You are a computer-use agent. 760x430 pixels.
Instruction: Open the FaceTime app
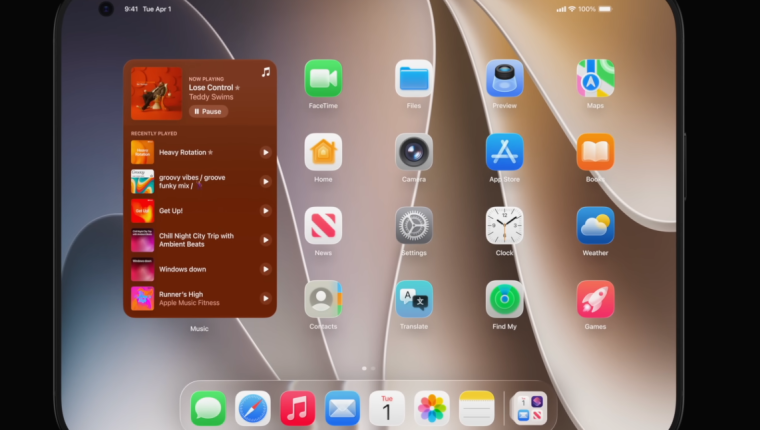[323, 79]
